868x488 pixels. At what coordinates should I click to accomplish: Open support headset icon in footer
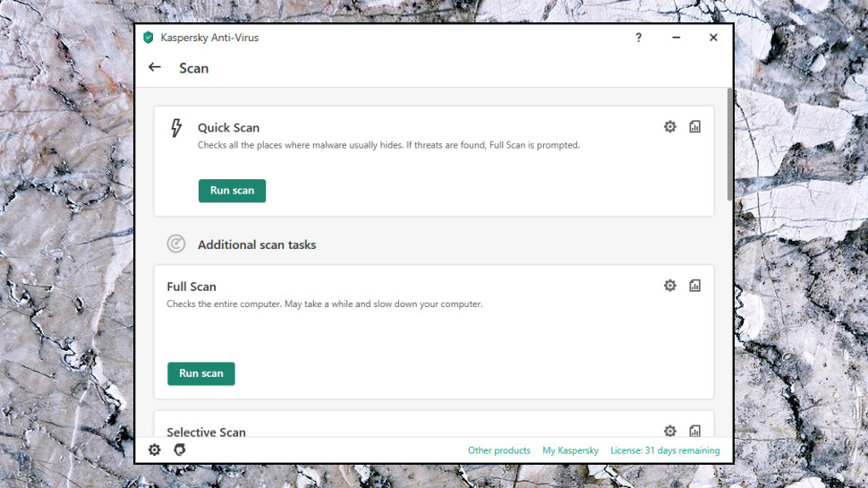[179, 449]
